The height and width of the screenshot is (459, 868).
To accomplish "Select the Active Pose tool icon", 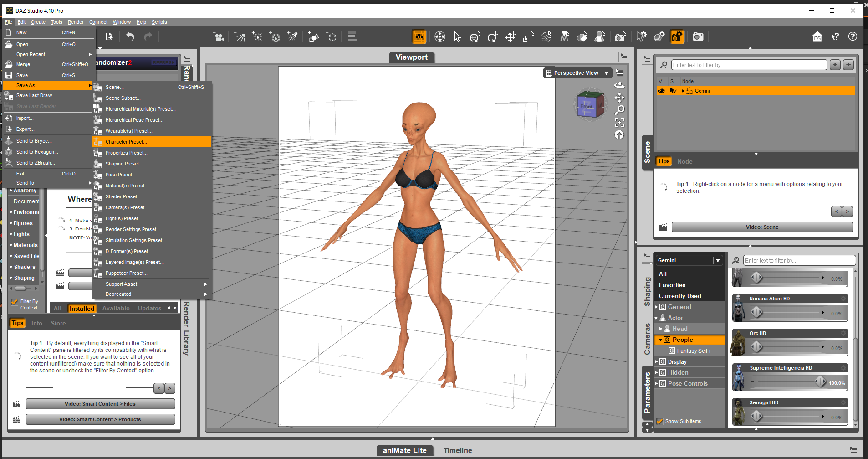I will coord(546,37).
